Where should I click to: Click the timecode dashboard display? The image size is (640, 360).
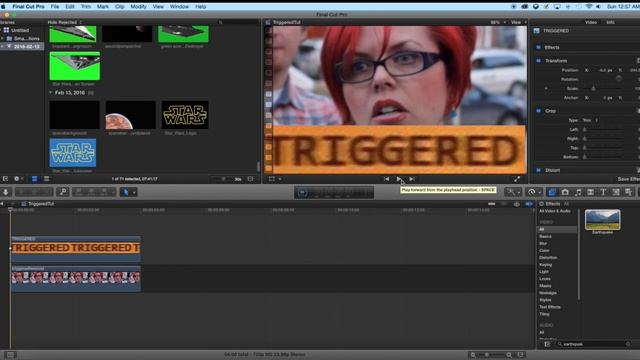tap(334, 193)
